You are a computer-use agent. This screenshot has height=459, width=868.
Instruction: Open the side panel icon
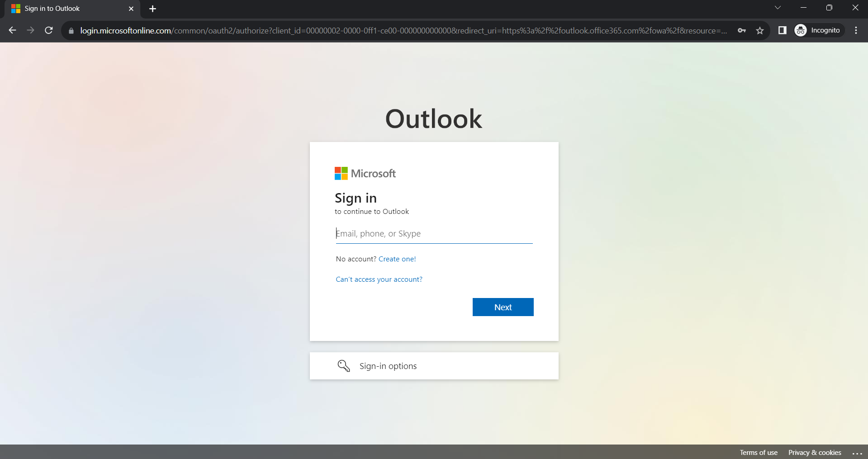click(782, 30)
